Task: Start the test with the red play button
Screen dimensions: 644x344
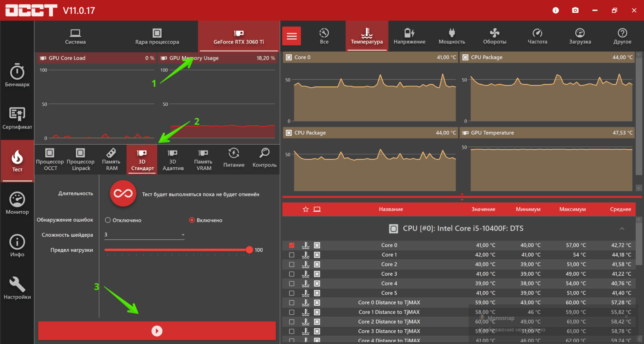Action: 157,331
